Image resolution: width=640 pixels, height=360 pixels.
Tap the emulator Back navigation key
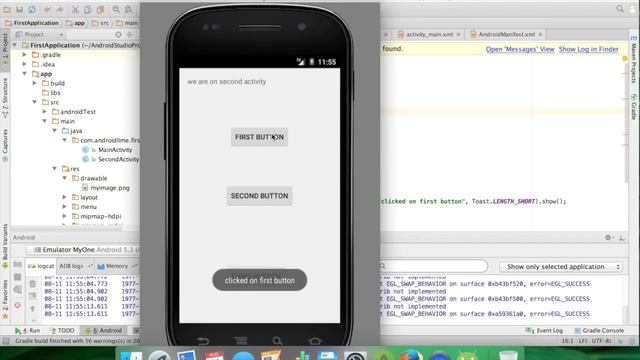click(203, 340)
